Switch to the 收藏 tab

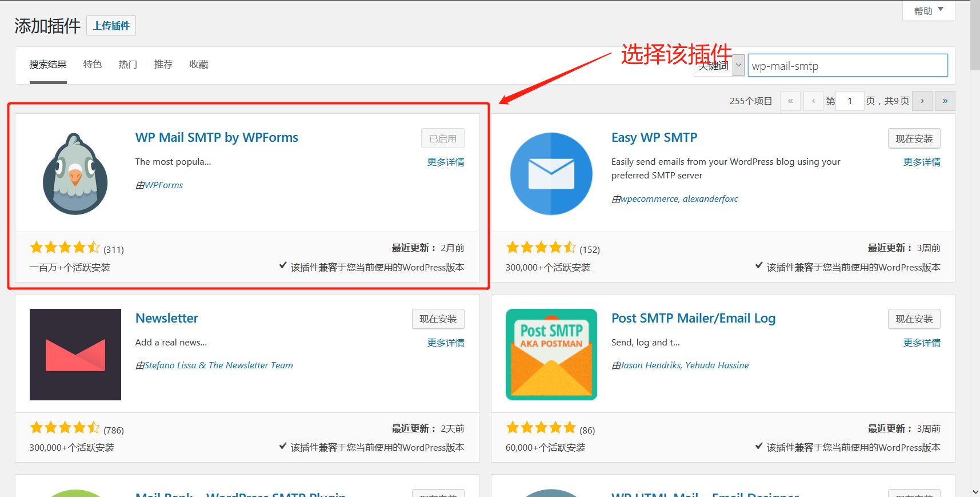[199, 65]
